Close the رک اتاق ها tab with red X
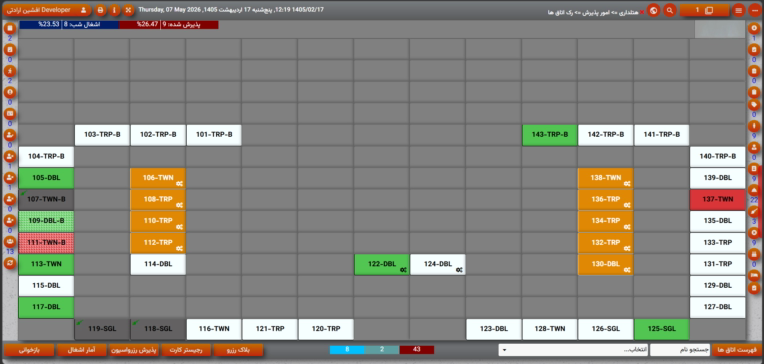764x364 pixels. click(642, 12)
